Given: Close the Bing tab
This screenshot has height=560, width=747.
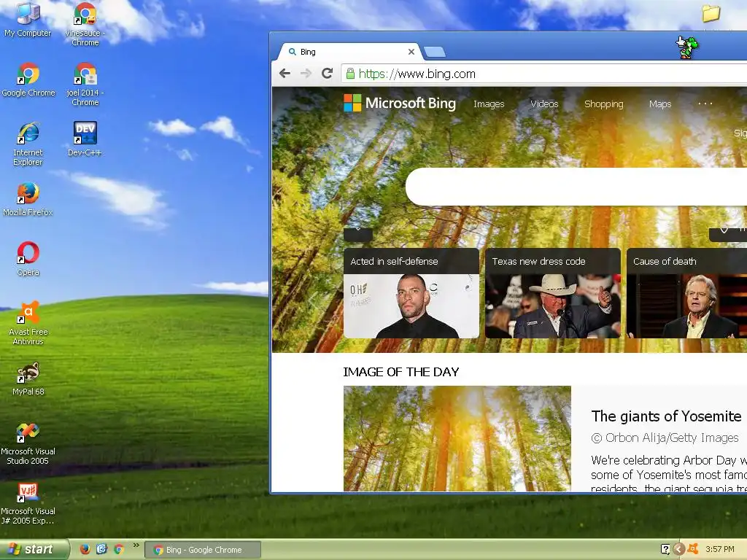Looking at the screenshot, I should click(x=411, y=52).
